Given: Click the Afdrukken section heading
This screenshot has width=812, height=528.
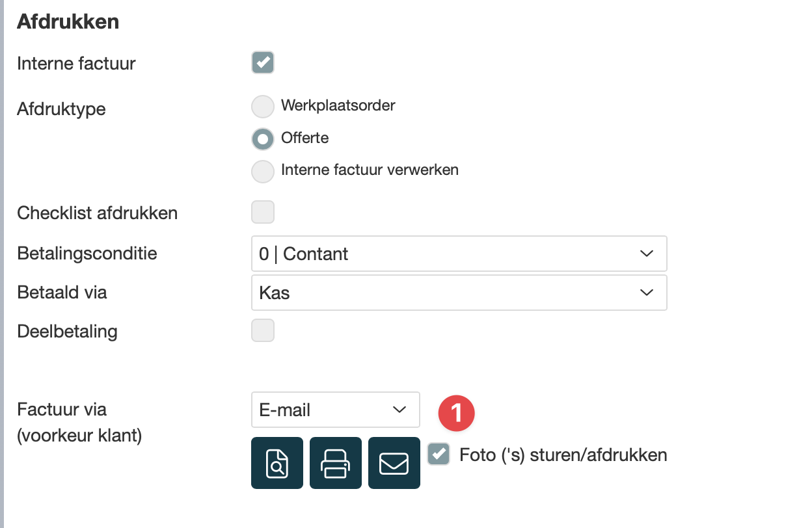Looking at the screenshot, I should (68, 21).
